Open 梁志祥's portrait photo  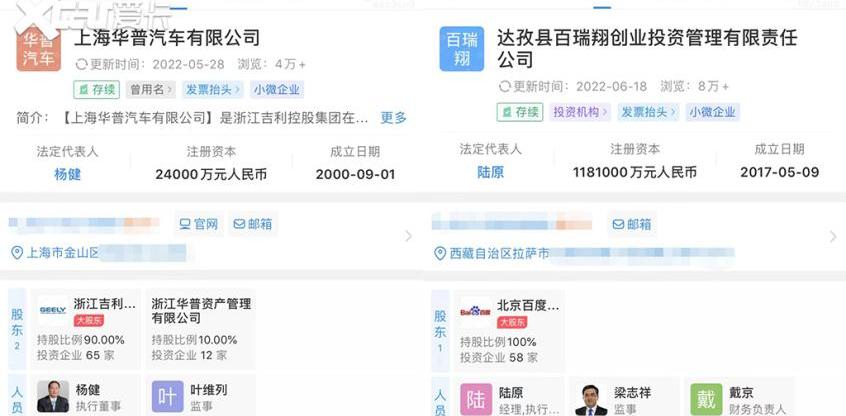coord(591,398)
